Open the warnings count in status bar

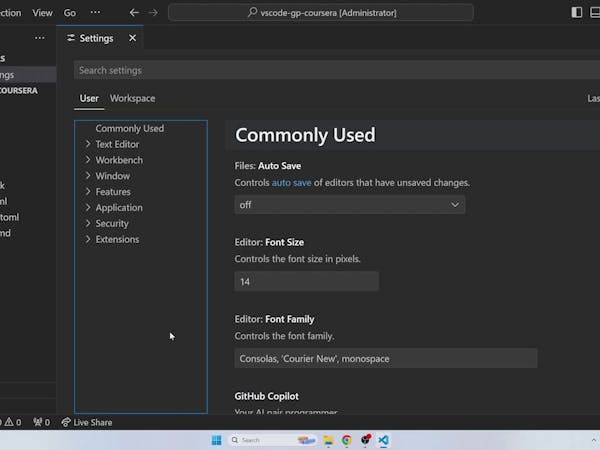[x=13, y=422]
